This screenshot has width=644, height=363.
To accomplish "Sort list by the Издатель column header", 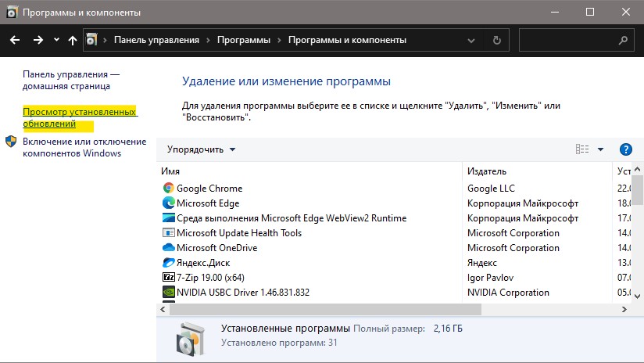I will click(486, 171).
